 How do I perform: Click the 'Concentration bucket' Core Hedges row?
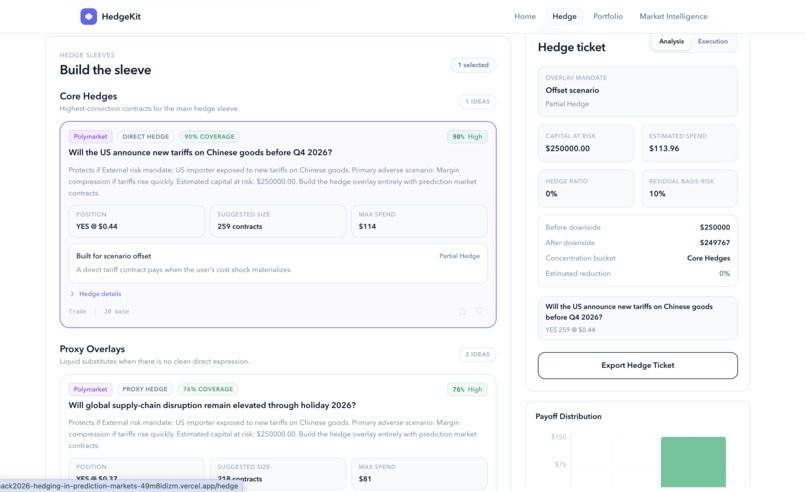tap(637, 258)
